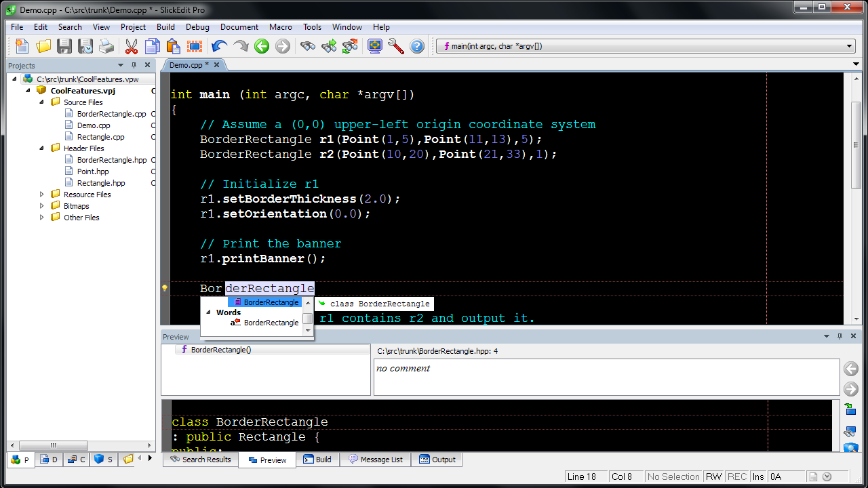Expand the Resource Files folder

point(42,194)
